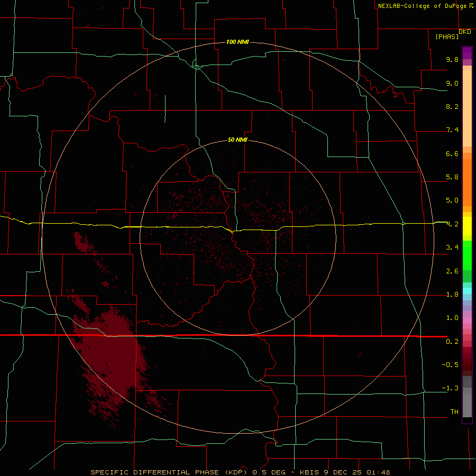Image resolution: width=476 pixels, height=476 pixels.
Task: Click the 0.5 DEG elevation text
Action: pos(269,472)
